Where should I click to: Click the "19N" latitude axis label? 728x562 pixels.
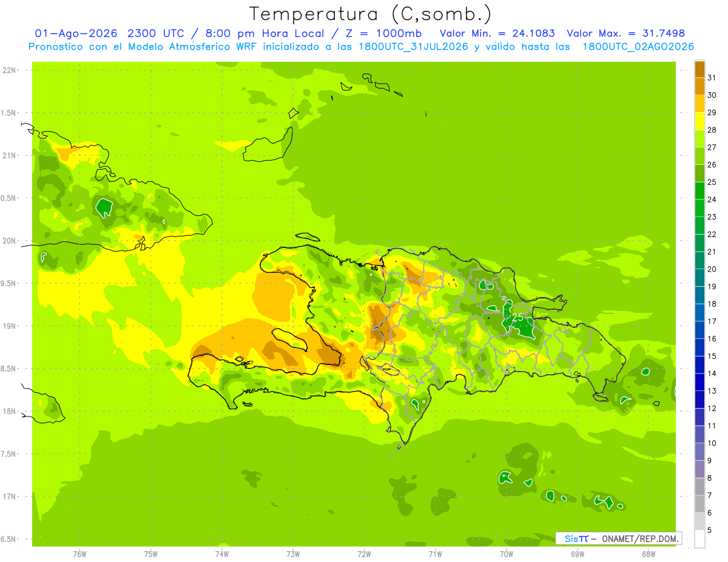point(10,326)
